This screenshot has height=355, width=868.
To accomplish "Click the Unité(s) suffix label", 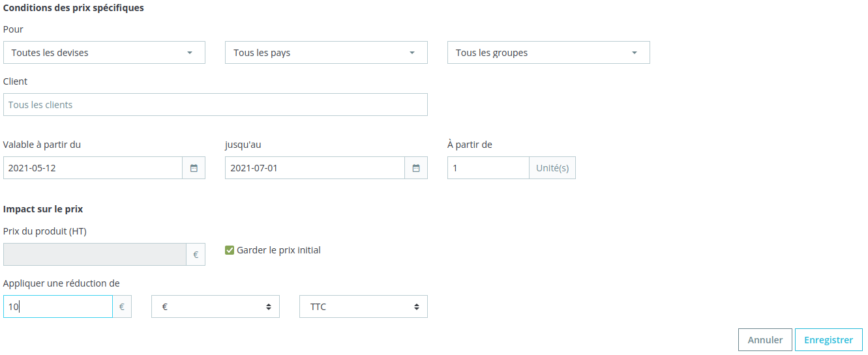I will click(x=552, y=168).
